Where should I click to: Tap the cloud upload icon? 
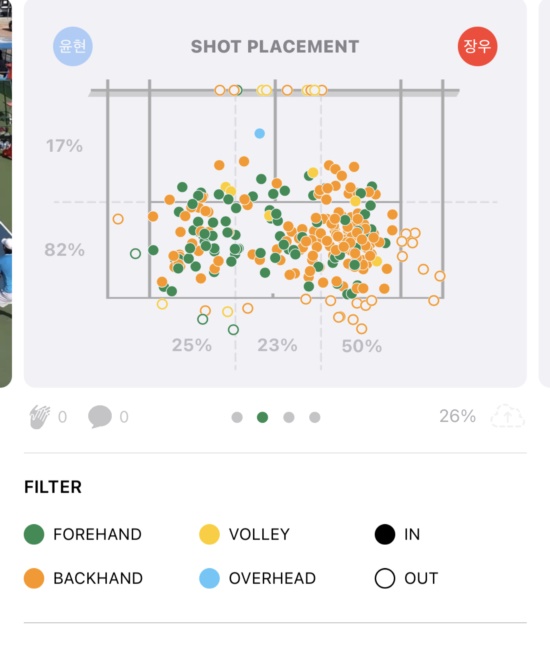click(508, 416)
